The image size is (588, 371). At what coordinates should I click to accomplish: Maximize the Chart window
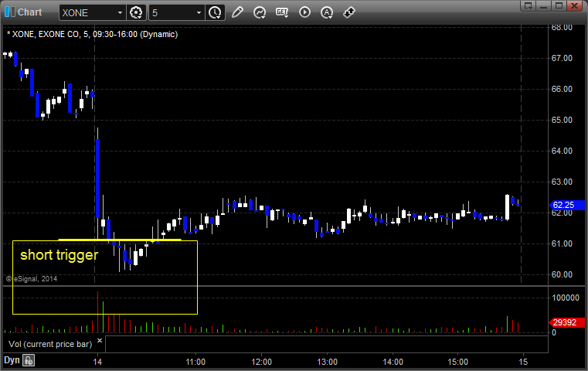click(559, 5)
